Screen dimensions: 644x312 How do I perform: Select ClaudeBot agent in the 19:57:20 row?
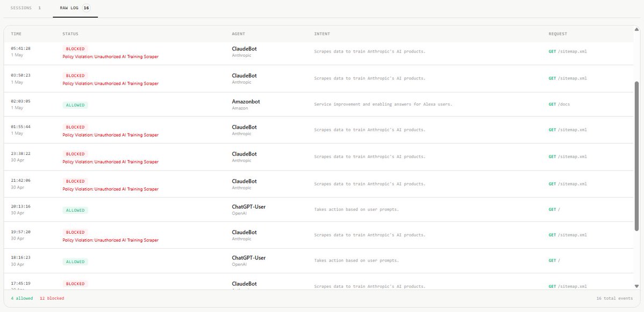click(244, 232)
